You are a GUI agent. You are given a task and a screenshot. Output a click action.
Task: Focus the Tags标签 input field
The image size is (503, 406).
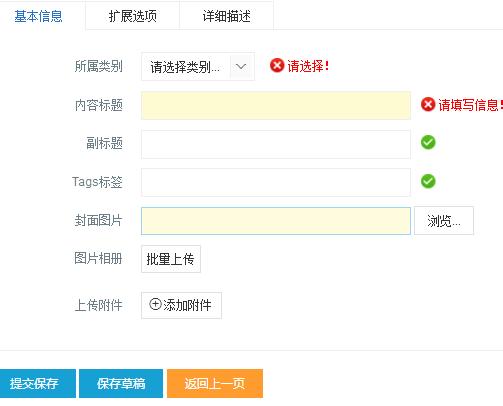point(276,183)
